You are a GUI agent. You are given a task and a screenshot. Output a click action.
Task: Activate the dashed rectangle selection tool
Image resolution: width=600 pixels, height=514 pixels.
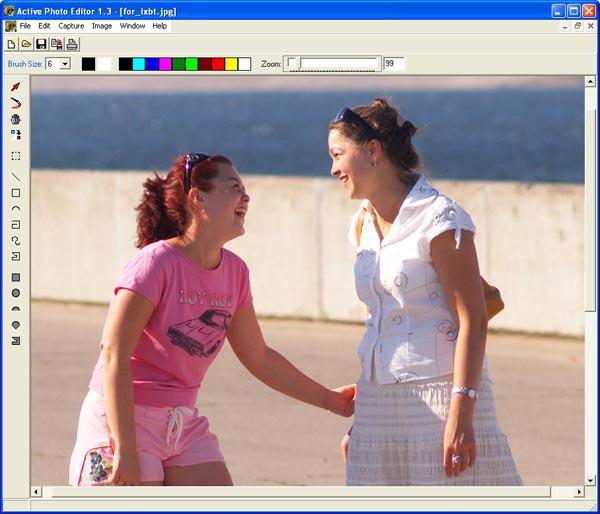pyautogui.click(x=15, y=156)
